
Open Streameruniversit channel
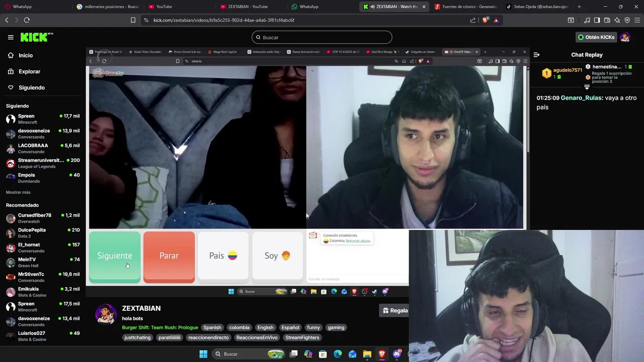tap(43, 163)
